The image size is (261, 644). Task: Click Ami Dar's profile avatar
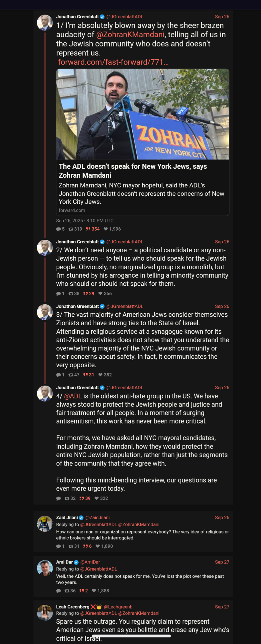(x=45, y=568)
